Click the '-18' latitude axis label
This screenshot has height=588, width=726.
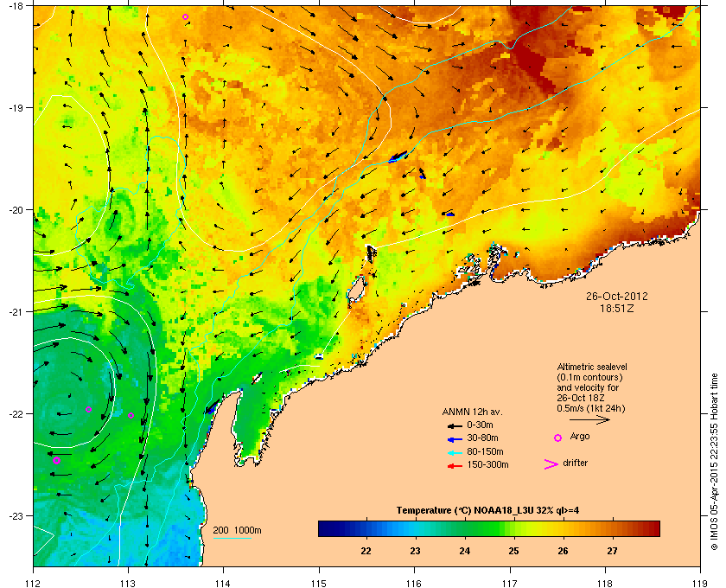click(x=16, y=5)
